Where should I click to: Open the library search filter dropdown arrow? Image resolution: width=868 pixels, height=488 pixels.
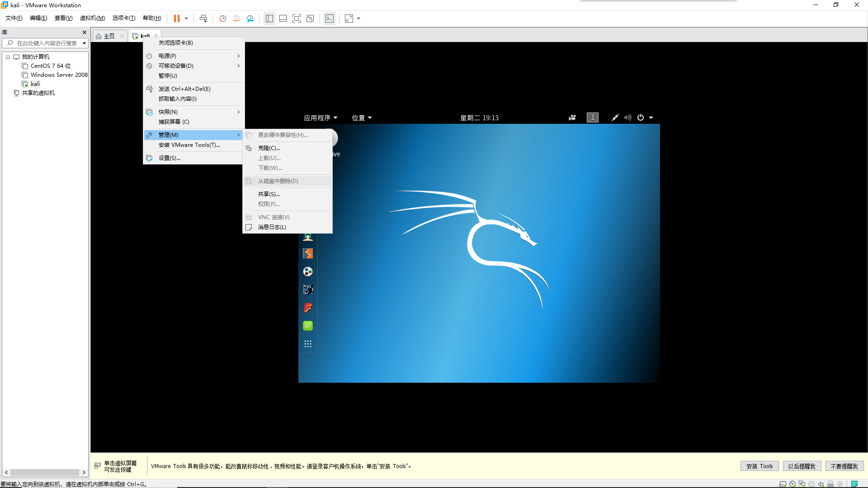click(x=84, y=43)
